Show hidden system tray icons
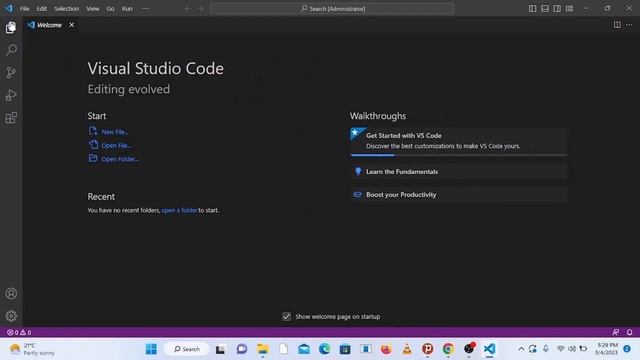Viewport: 640px width, 360px height. tap(521, 349)
